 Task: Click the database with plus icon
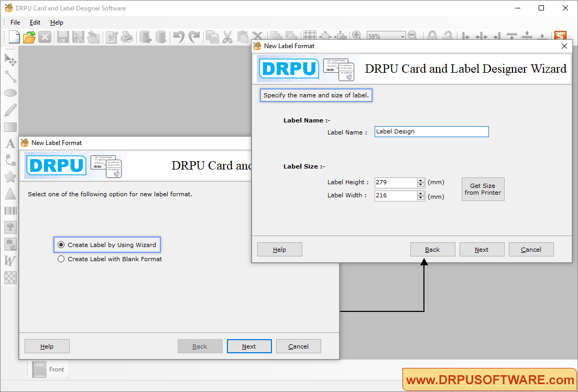pos(145,37)
